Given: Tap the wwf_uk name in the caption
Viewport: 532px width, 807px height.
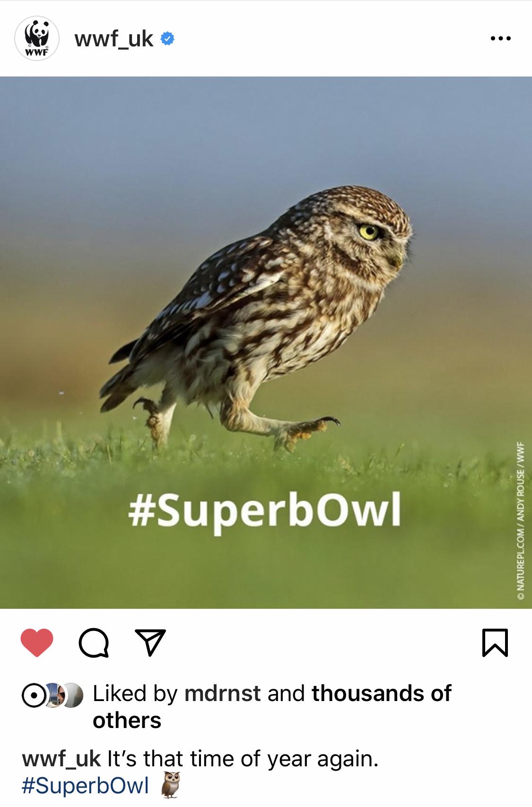Looking at the screenshot, I should pos(61,760).
